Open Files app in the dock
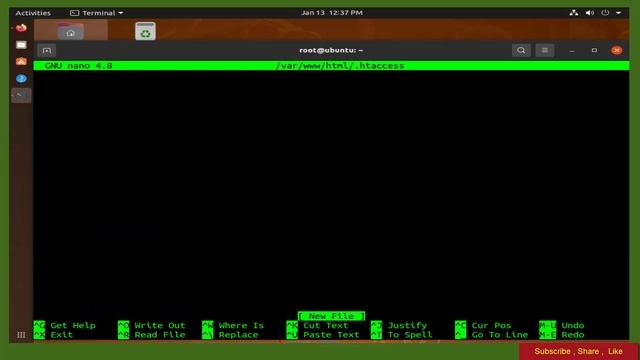The height and width of the screenshot is (360, 640). [21, 45]
